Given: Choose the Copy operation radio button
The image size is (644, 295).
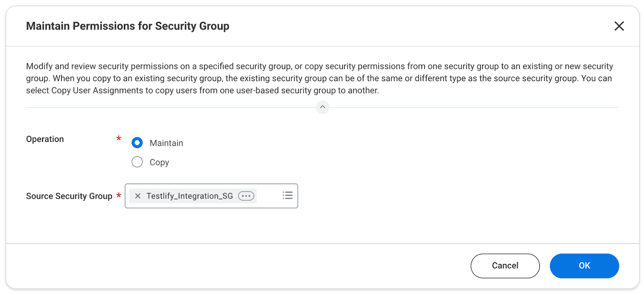Looking at the screenshot, I should pyautogui.click(x=137, y=162).
